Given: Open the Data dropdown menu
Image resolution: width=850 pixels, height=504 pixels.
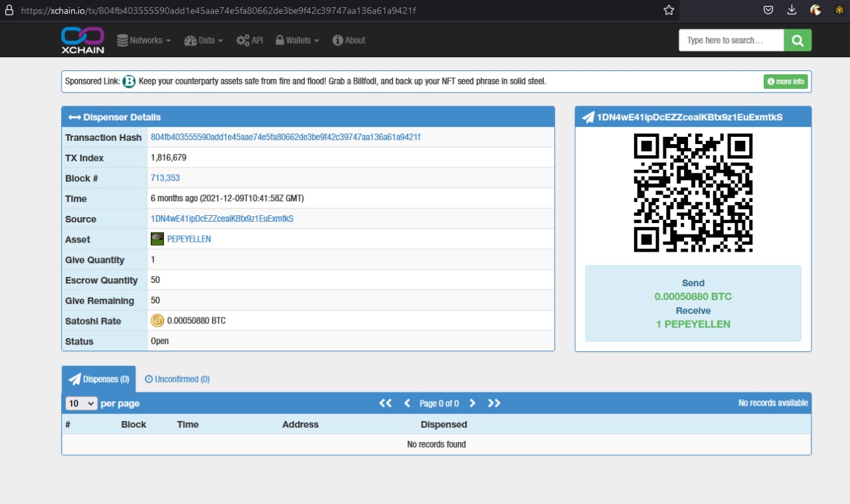Looking at the screenshot, I should click(203, 41).
